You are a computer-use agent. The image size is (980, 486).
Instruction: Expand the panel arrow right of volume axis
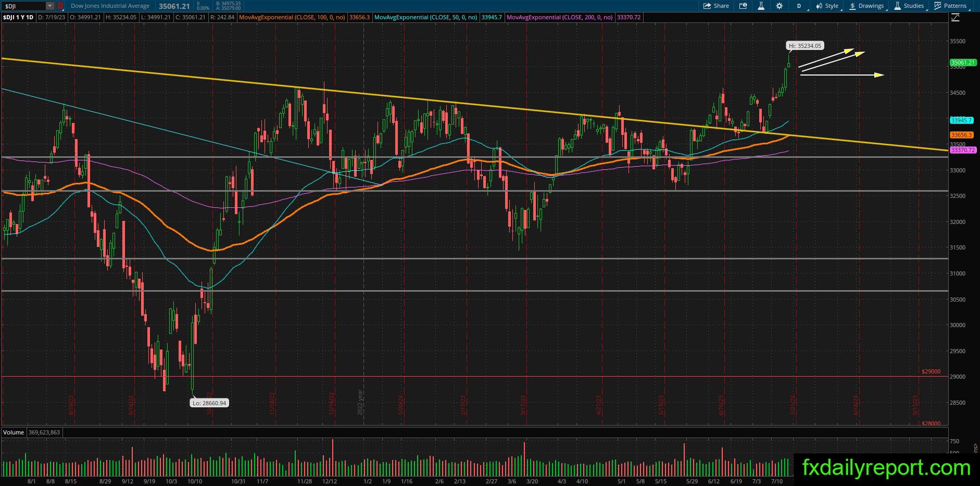[975, 447]
